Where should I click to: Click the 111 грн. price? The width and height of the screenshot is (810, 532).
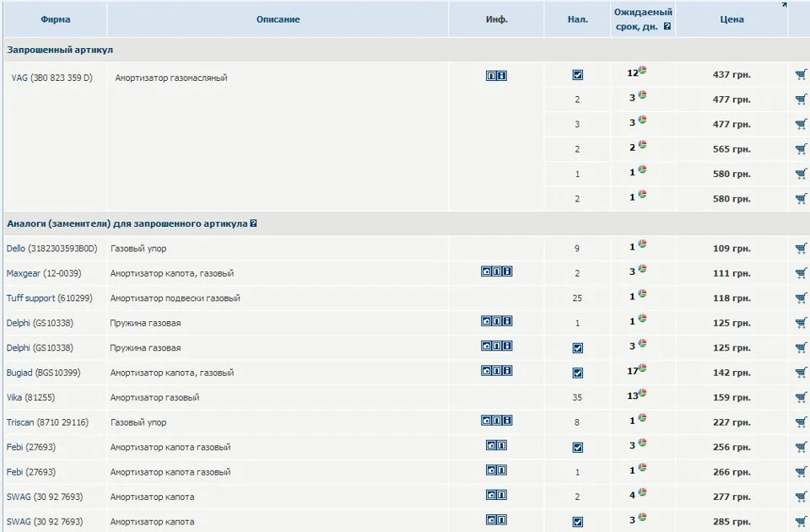732,273
